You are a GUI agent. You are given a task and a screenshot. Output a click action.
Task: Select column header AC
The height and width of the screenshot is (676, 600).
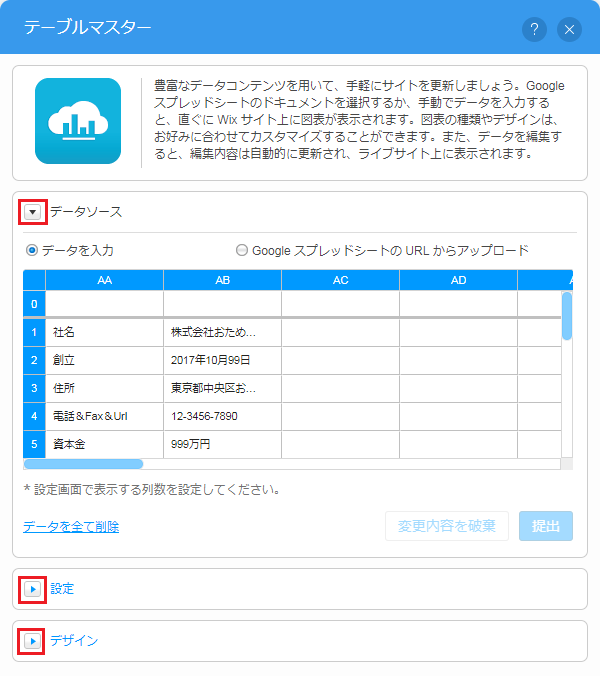[340, 280]
